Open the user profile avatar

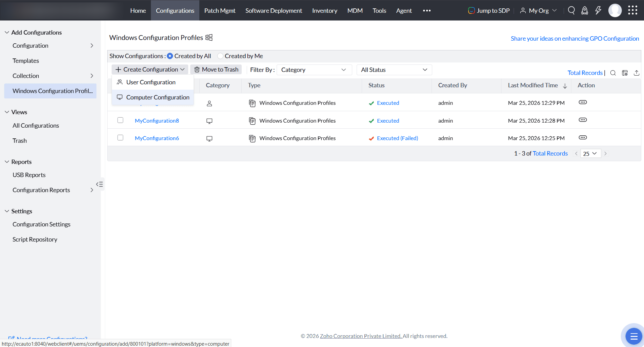(615, 10)
